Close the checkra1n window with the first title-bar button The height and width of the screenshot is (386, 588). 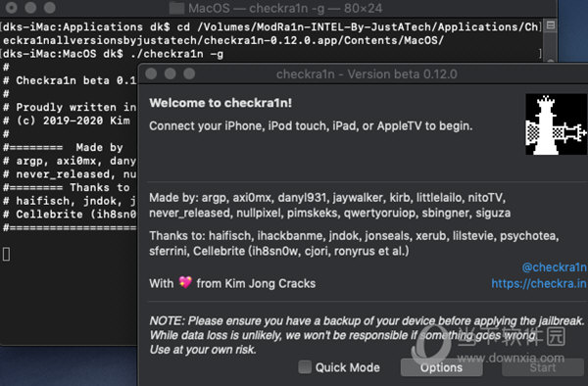pyautogui.click(x=151, y=73)
